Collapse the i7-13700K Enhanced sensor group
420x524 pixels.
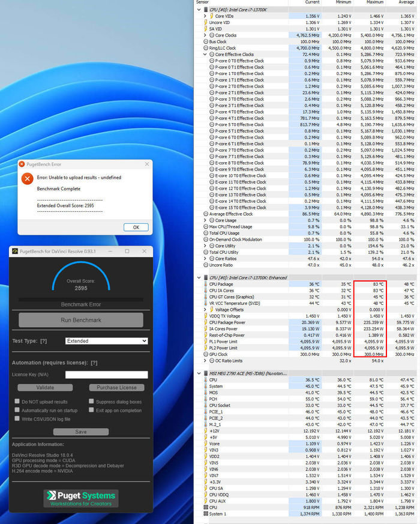(199, 278)
